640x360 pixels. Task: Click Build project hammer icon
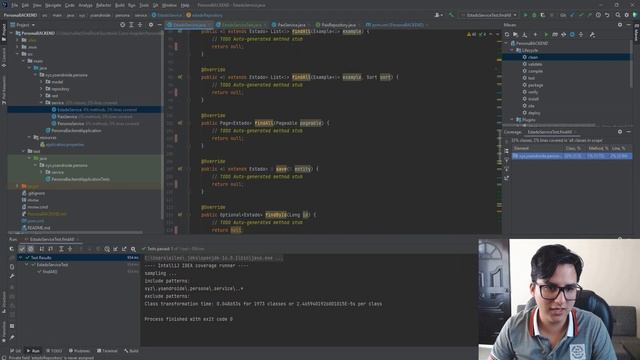451,15
